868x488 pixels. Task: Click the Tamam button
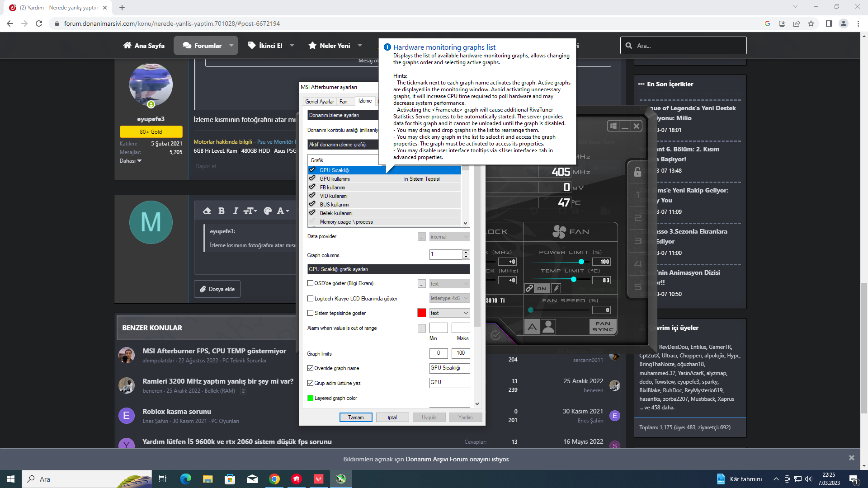coord(356,418)
